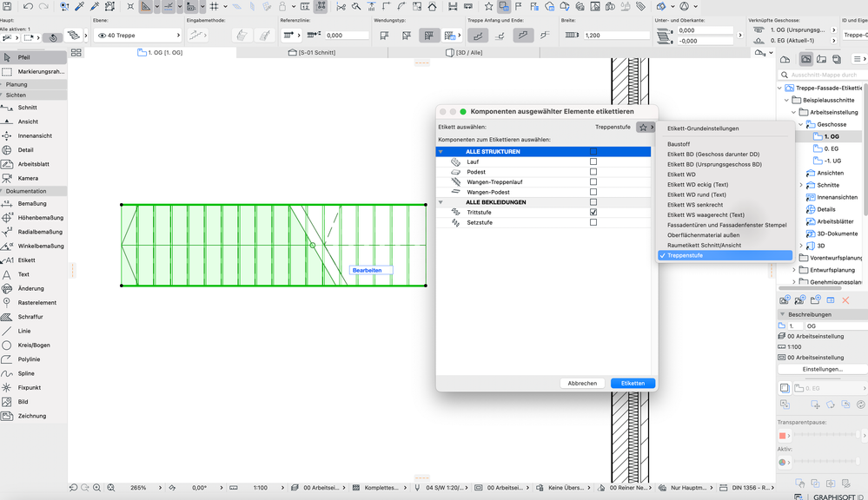Choose the Polylinie drawing tool

(x=29, y=359)
